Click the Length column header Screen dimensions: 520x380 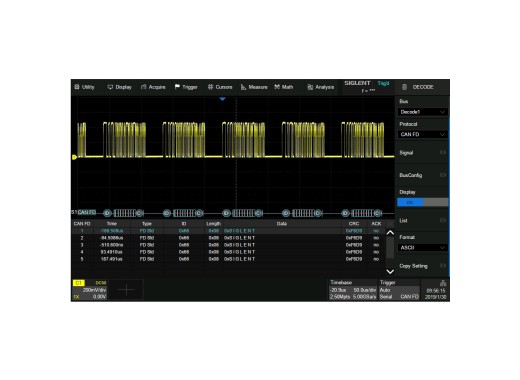coord(213,224)
